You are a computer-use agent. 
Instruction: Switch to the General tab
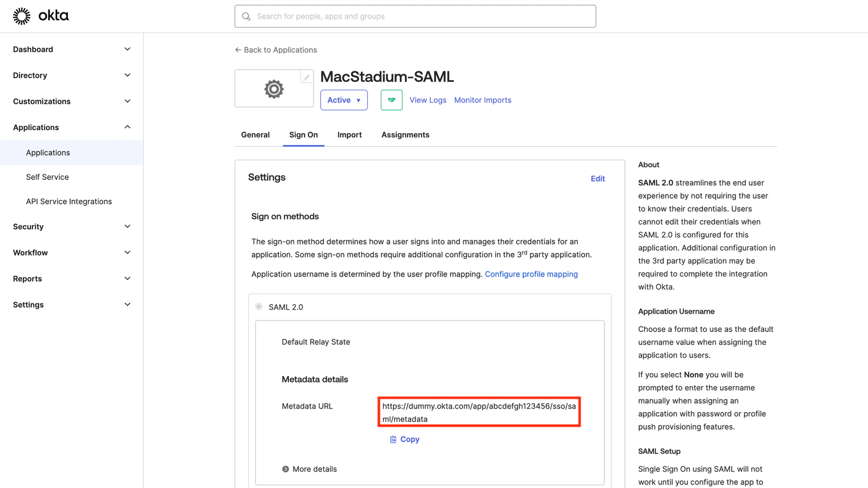click(x=255, y=135)
